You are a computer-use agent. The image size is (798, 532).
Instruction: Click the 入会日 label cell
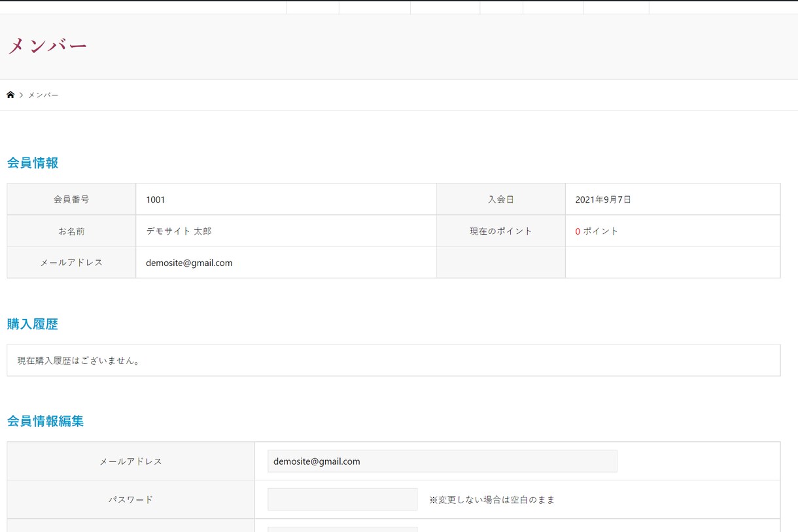tap(501, 199)
